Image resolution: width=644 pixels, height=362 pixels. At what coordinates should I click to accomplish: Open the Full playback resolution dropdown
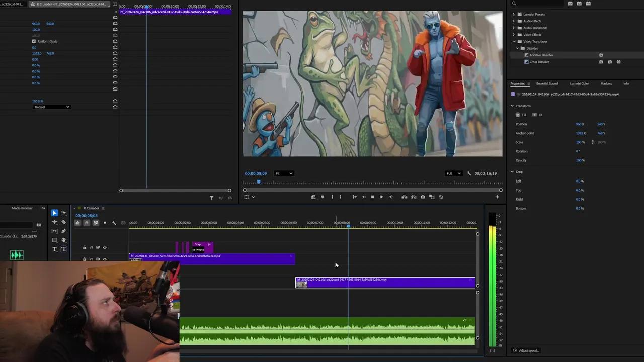[x=454, y=173]
